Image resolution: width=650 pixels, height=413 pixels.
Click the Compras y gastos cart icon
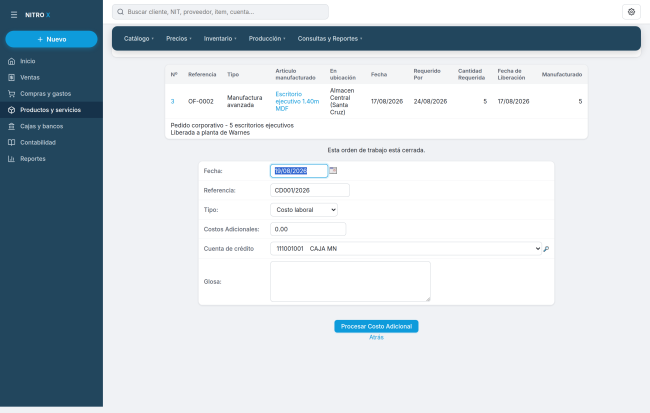[12, 94]
